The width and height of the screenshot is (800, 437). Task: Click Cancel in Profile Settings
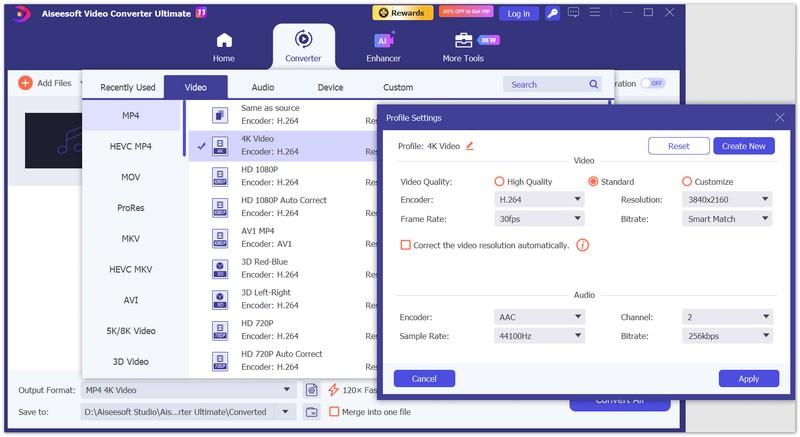424,378
